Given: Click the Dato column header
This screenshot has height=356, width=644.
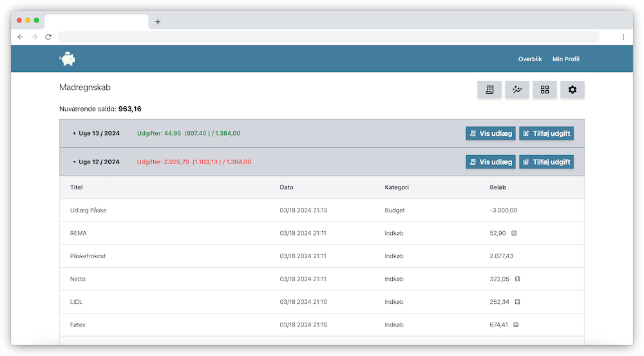Looking at the screenshot, I should tap(287, 187).
